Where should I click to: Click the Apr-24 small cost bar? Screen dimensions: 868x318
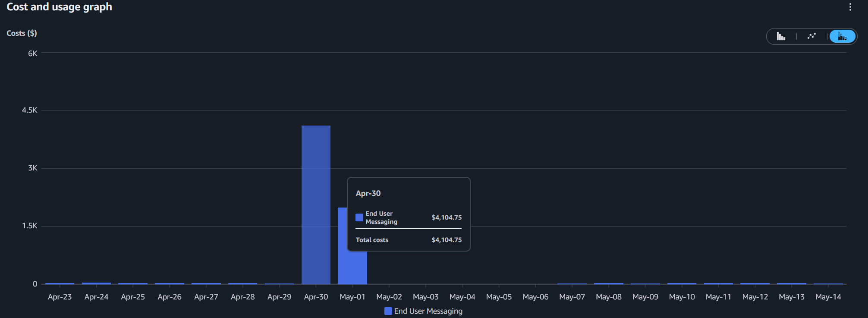pos(96,283)
